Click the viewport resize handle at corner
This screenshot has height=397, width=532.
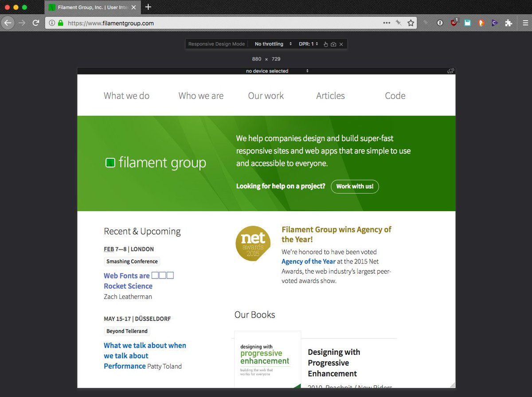pos(453,385)
